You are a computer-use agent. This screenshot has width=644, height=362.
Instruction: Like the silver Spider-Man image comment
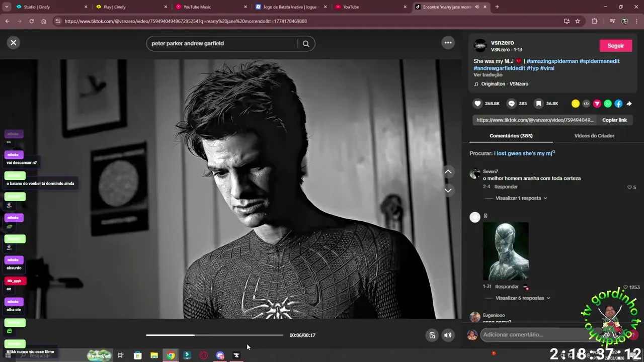pos(626,287)
